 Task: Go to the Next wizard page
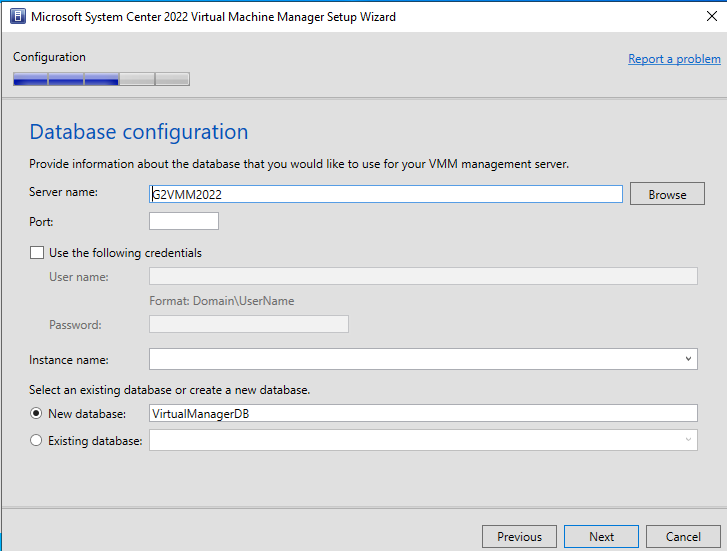click(x=601, y=537)
